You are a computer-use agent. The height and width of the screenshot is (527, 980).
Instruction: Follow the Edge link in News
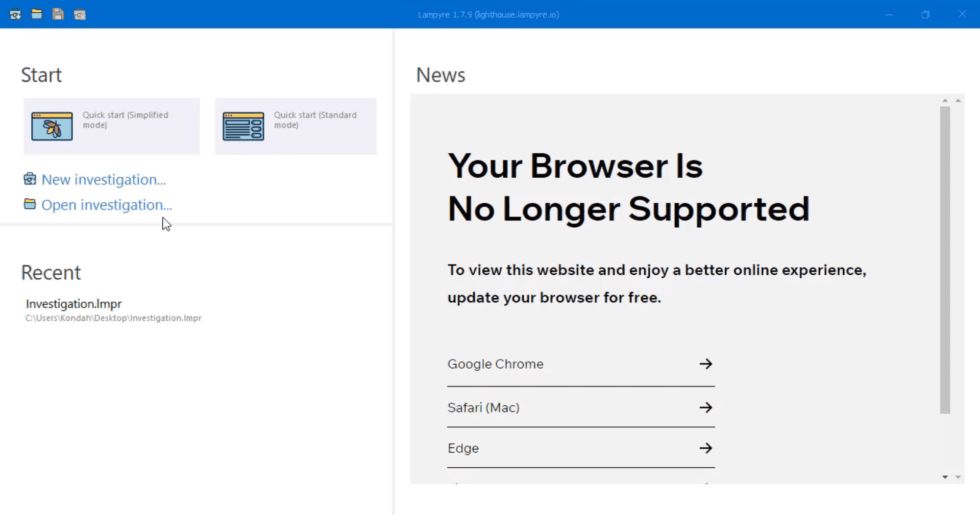pos(581,448)
